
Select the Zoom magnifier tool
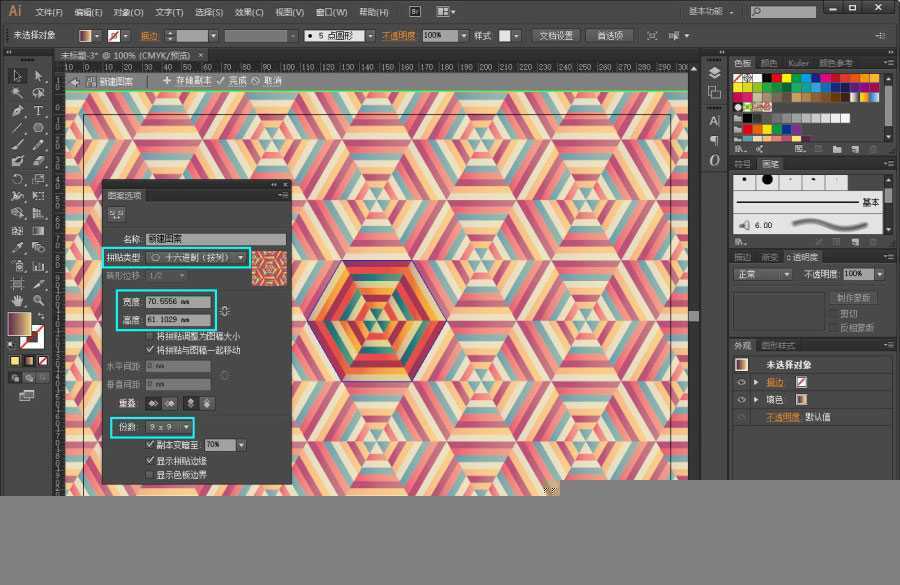[39, 300]
